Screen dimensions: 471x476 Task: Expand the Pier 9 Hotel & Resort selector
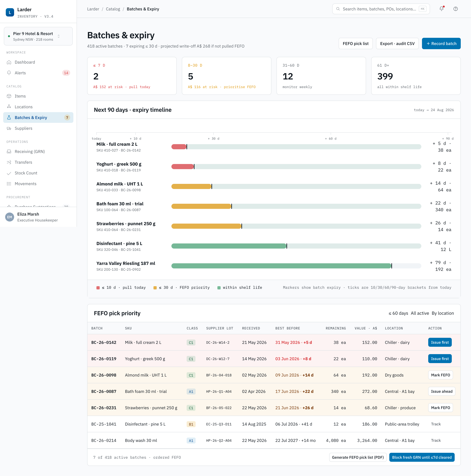(x=38, y=36)
